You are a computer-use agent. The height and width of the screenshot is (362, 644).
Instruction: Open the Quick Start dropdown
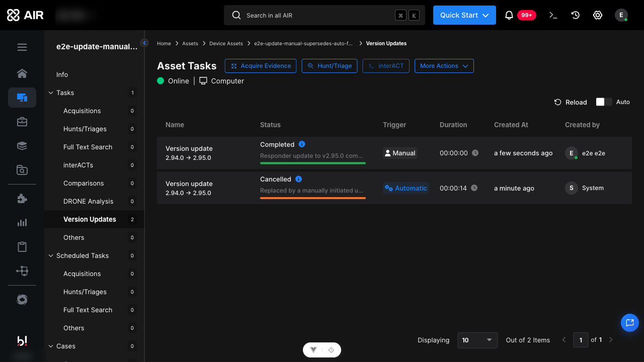[464, 15]
